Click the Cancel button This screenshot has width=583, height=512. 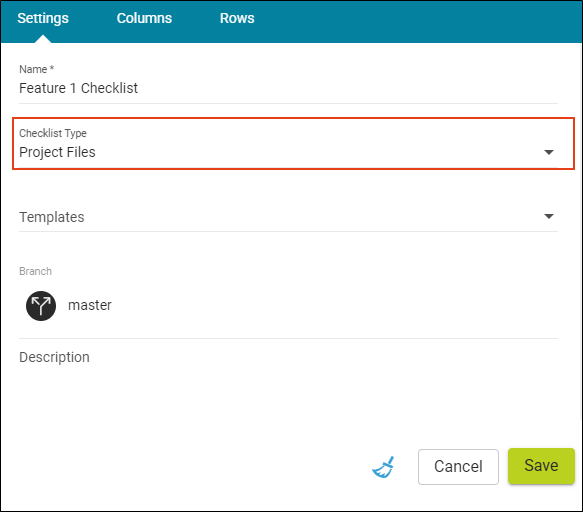tap(458, 467)
